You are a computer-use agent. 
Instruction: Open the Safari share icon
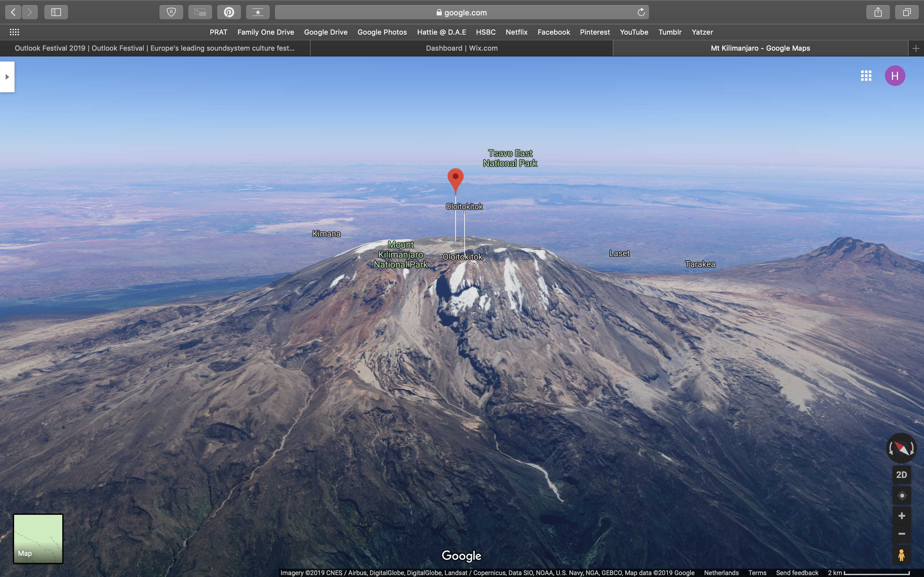click(x=878, y=12)
